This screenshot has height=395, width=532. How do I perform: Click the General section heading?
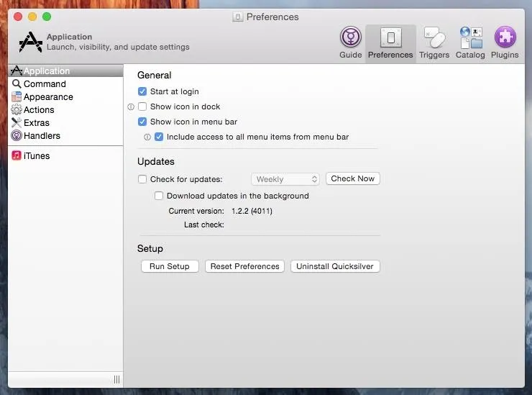click(155, 75)
